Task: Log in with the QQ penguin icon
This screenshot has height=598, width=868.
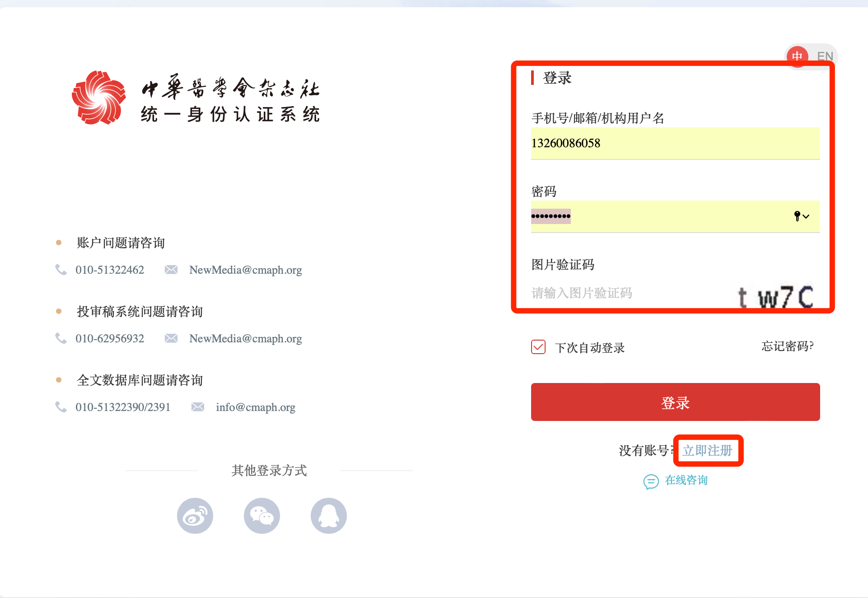Action: click(x=329, y=516)
